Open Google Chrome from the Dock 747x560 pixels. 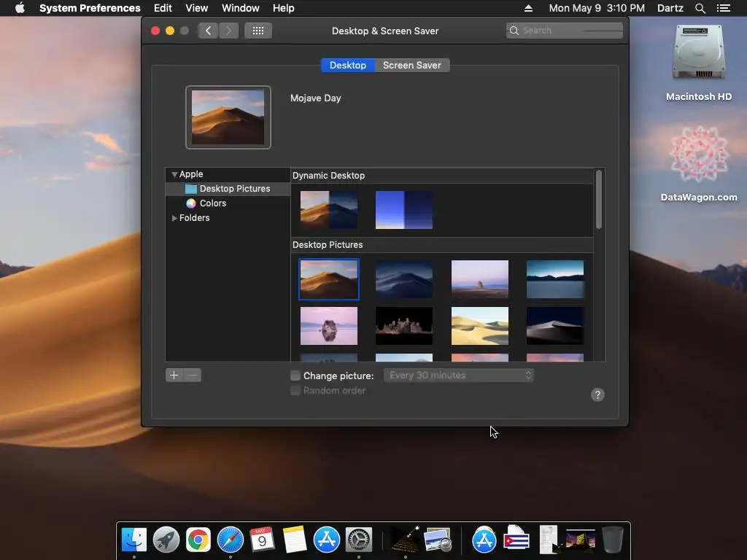pos(198,540)
